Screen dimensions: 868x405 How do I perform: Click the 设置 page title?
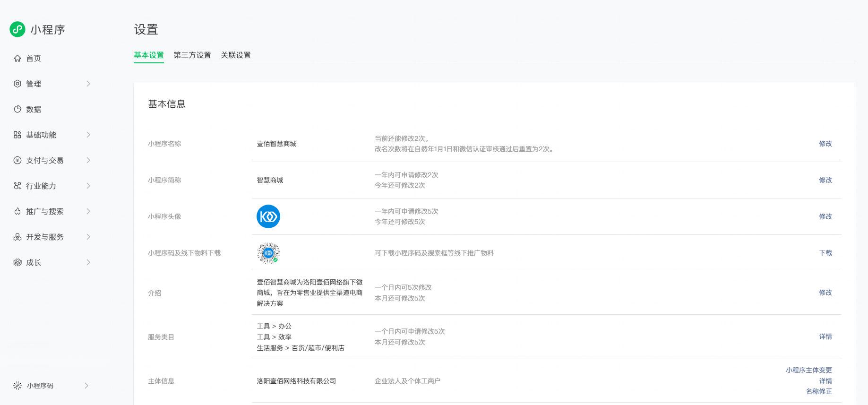[x=146, y=30]
